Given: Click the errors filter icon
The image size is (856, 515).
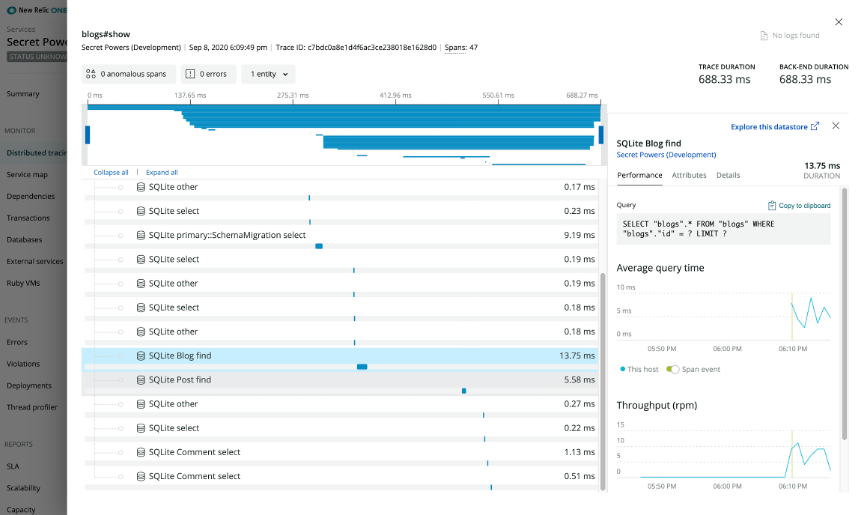Looking at the screenshot, I should pos(190,74).
